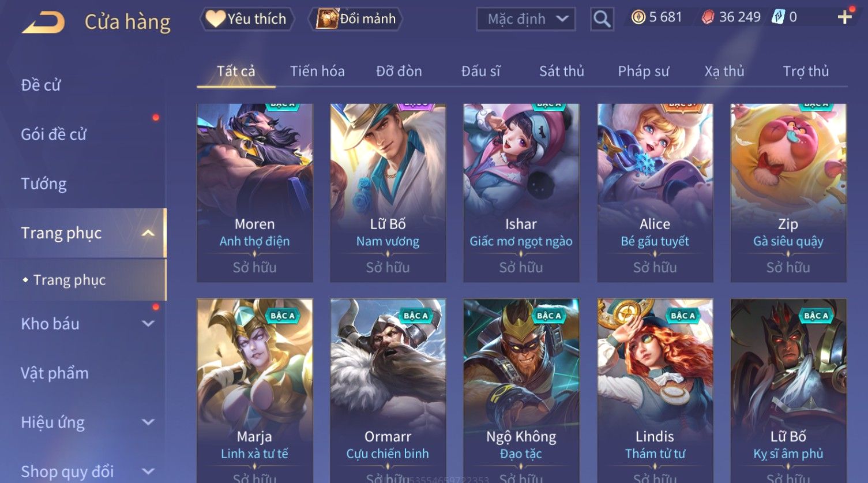Tap the blue voucher currency icon

coord(779,17)
